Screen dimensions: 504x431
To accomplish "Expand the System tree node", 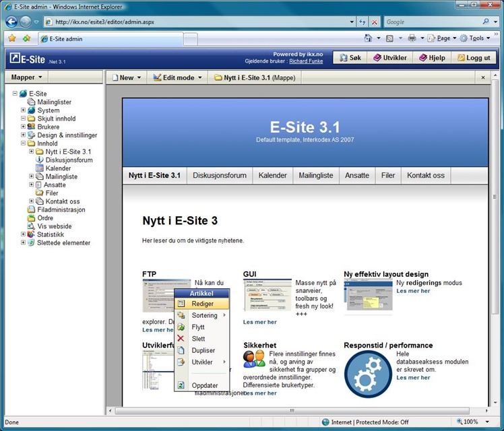I will [x=23, y=110].
